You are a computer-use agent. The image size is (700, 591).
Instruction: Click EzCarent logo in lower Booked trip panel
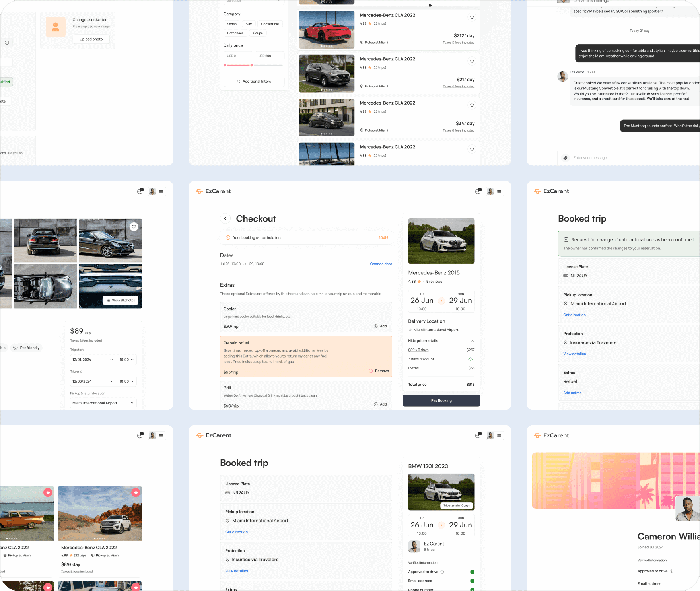(214, 435)
